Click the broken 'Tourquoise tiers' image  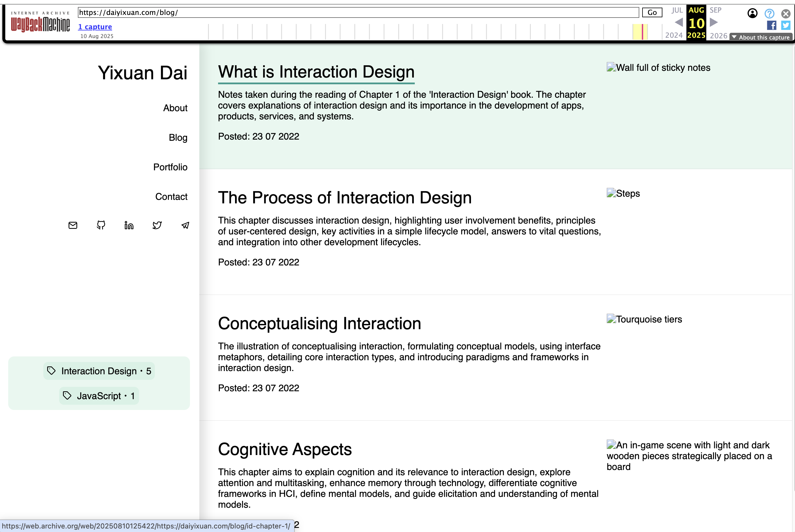click(644, 319)
